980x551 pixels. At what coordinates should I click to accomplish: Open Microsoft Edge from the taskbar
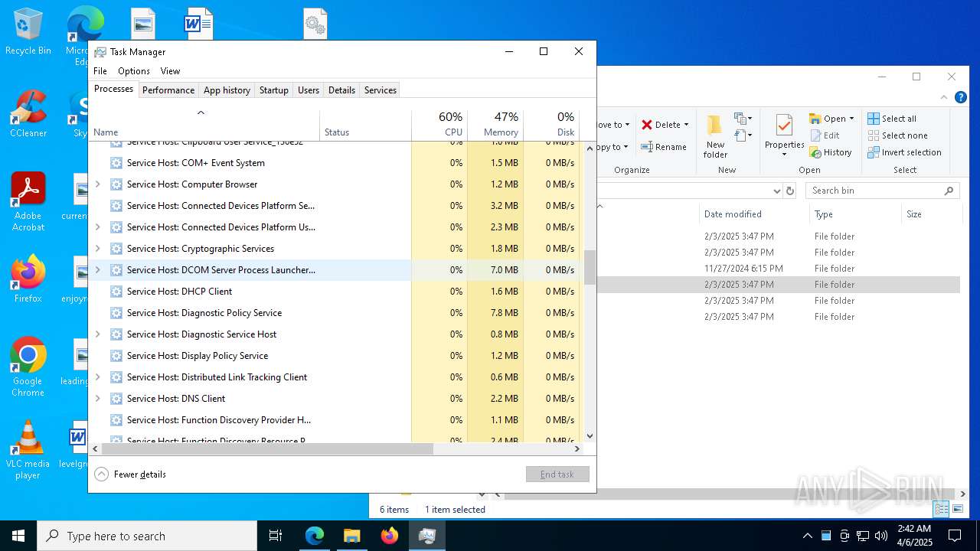(x=315, y=536)
